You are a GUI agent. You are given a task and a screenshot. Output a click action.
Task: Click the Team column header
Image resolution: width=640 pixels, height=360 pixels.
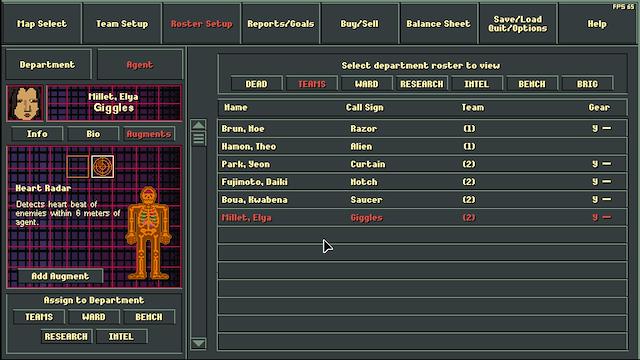[x=473, y=107]
